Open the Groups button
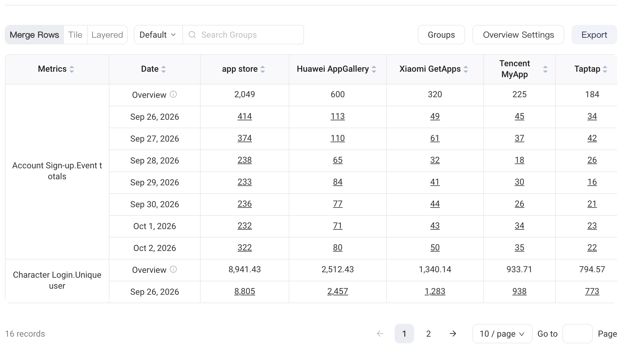Screen dimensions: 622x364 441,35
